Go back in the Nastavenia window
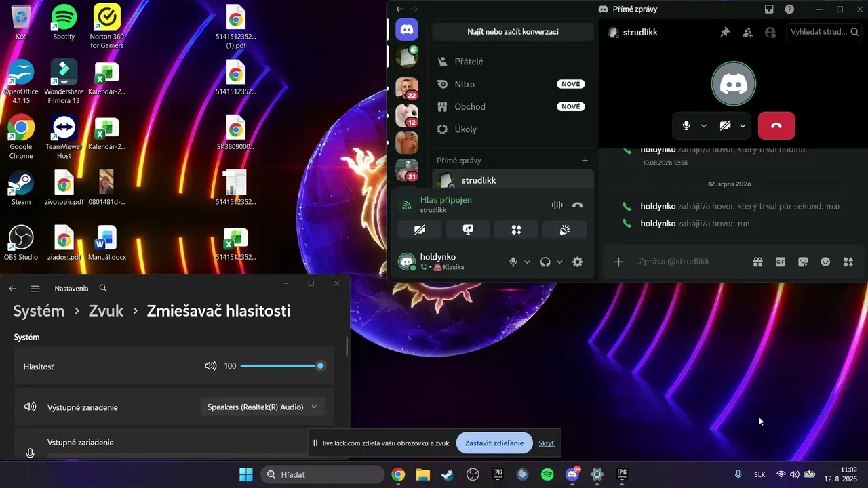The height and width of the screenshot is (488, 868). [12, 288]
